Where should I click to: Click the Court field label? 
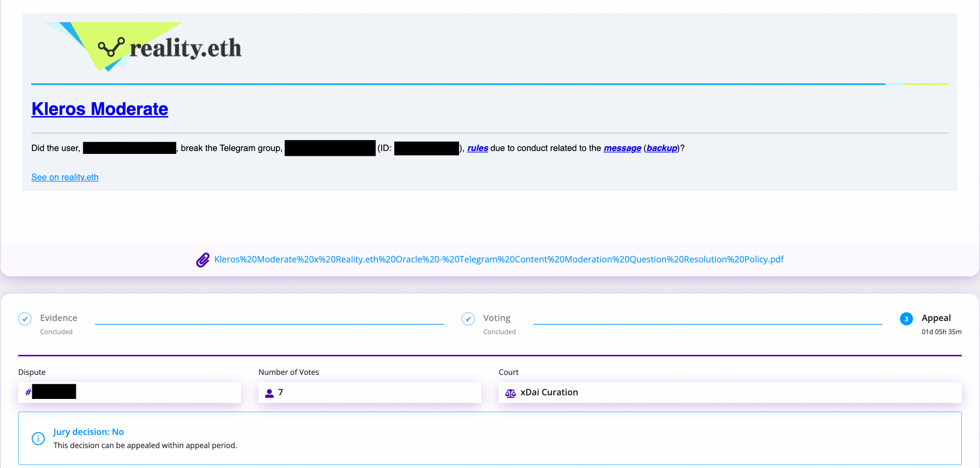[509, 372]
